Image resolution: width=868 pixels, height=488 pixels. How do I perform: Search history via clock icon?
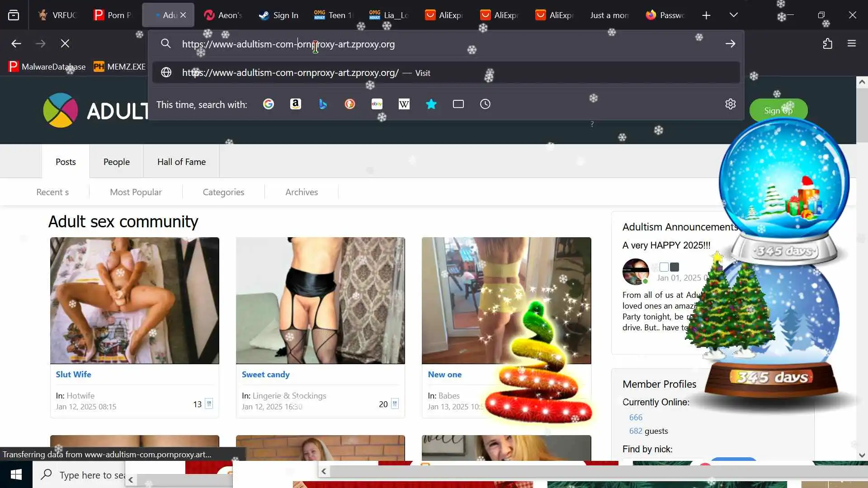(485, 104)
